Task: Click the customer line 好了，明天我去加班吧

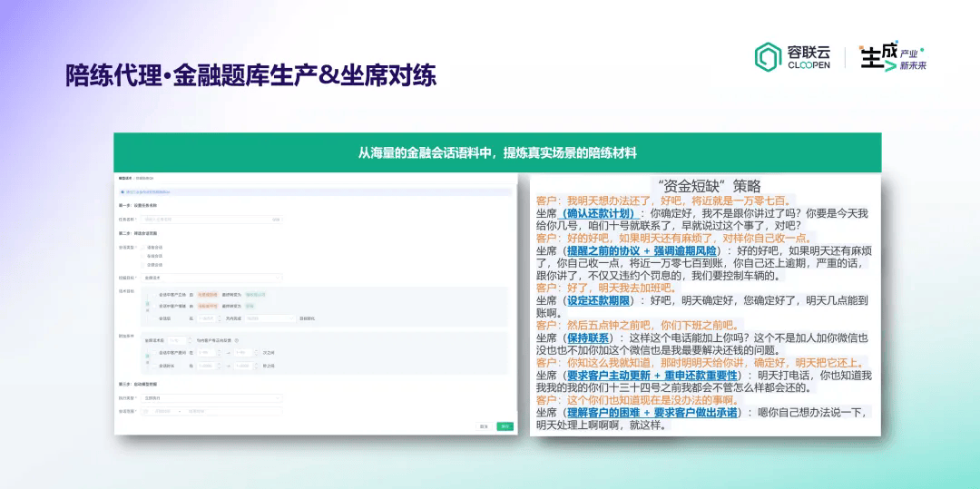Action: click(x=606, y=288)
